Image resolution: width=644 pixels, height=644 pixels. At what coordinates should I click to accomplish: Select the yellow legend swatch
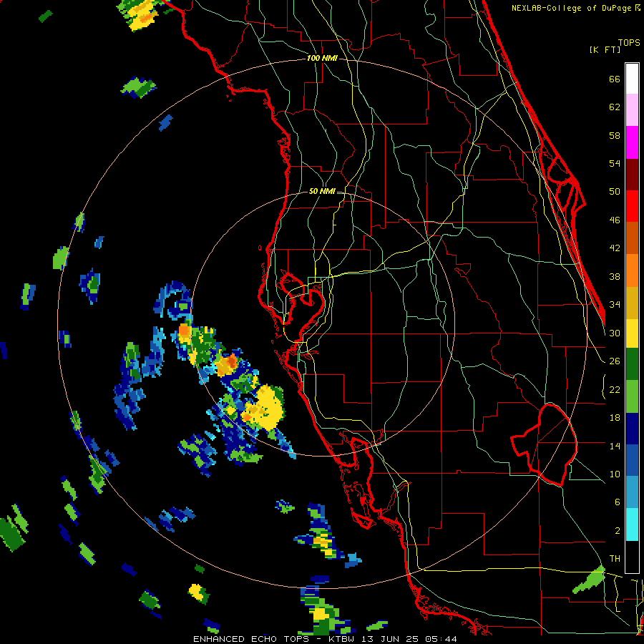coord(632,333)
